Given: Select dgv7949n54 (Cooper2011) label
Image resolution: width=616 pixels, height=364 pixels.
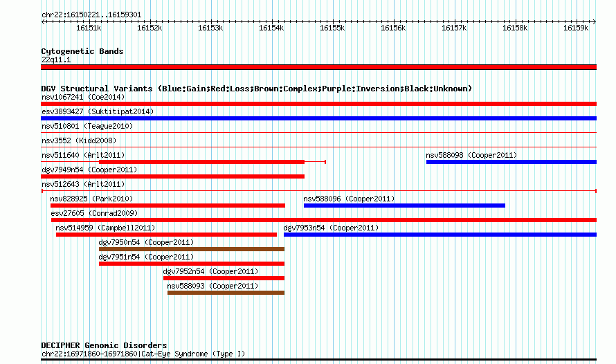Looking at the screenshot, I should point(89,170).
